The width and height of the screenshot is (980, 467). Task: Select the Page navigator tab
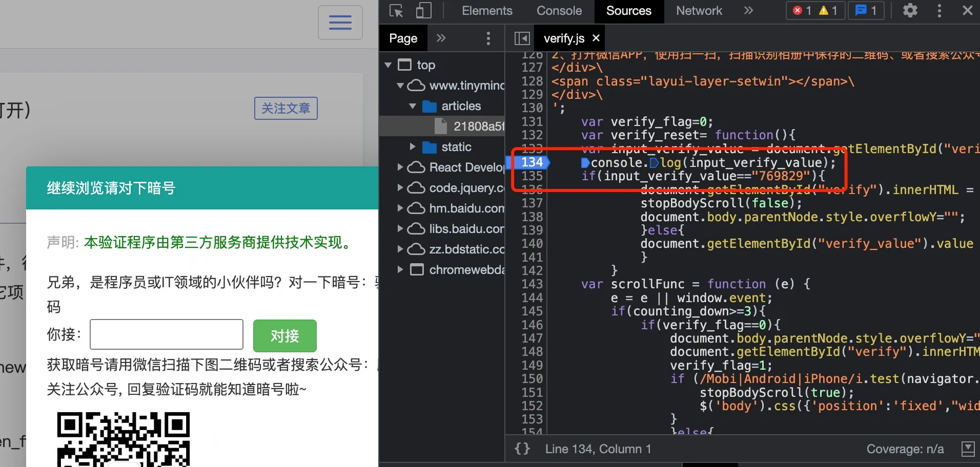coord(403,38)
